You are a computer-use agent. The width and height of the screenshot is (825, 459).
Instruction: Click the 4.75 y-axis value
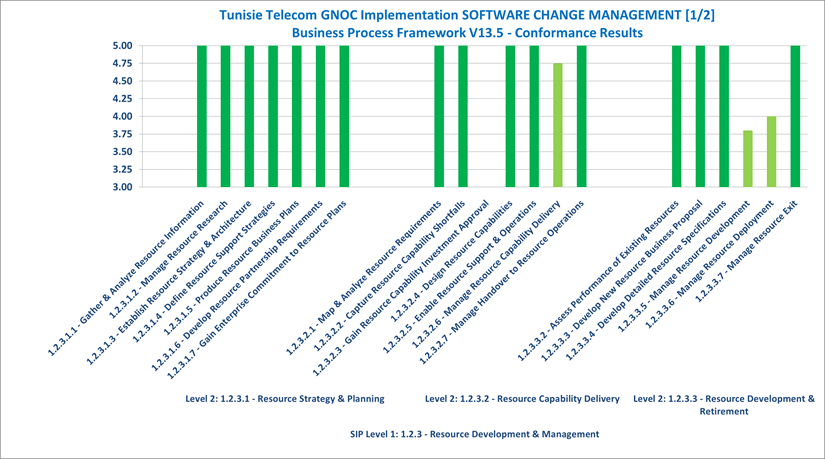pos(122,64)
